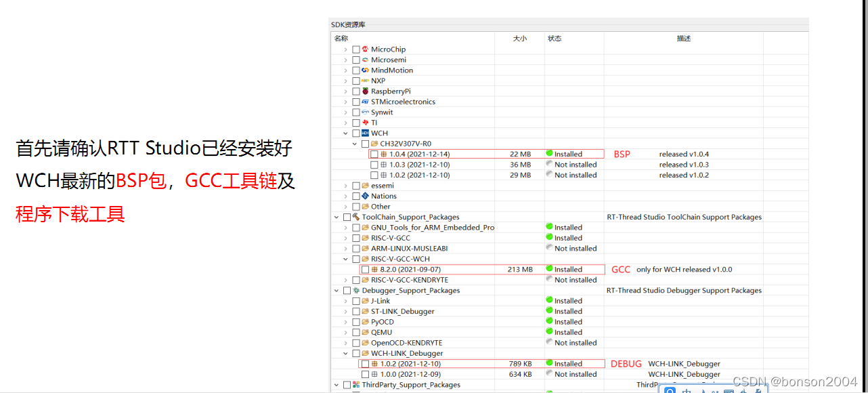This screenshot has width=868, height=393.
Task: Click the '36 MB' size cell
Action: point(520,165)
